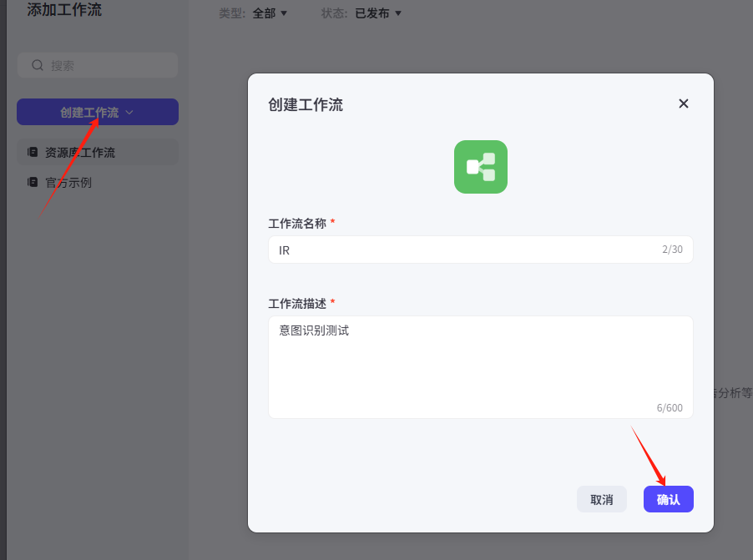Click the 资源库工作流 book icon
Image resolution: width=753 pixels, height=560 pixels.
coord(33,152)
